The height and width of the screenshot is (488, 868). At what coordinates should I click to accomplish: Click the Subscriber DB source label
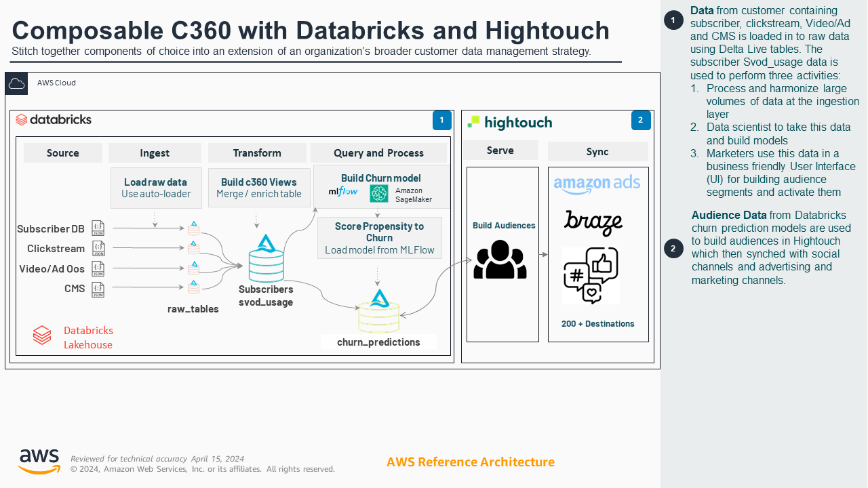(51, 229)
